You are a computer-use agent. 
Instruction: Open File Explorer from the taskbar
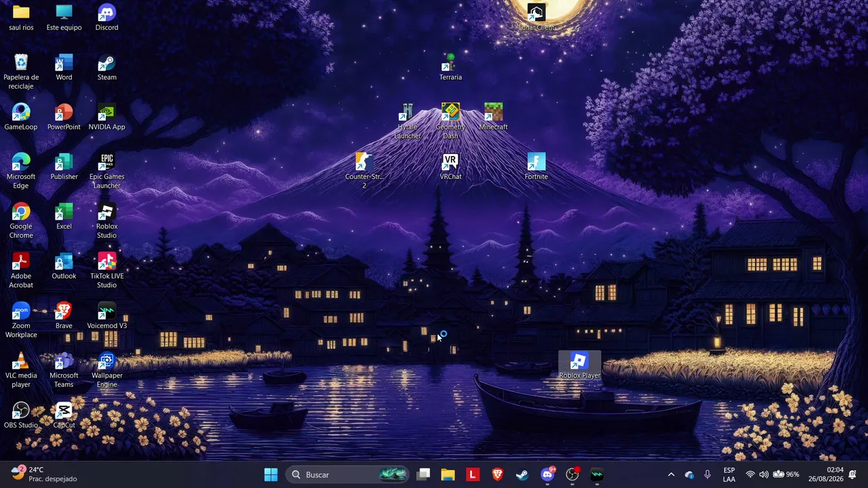[x=448, y=474]
